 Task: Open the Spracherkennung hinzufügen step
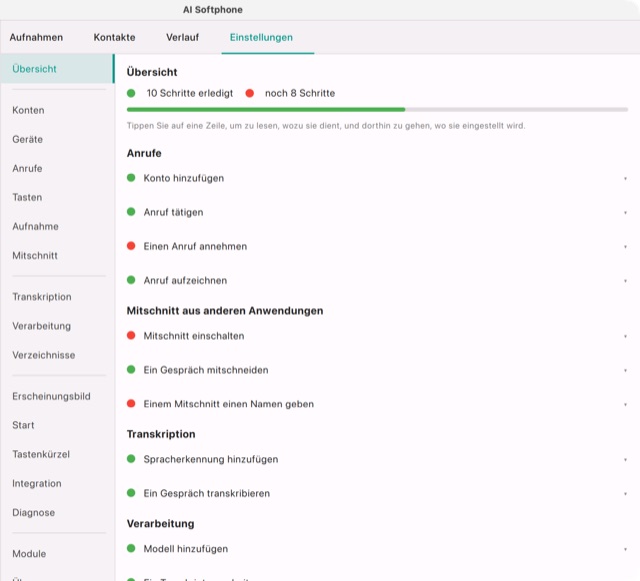pyautogui.click(x=377, y=459)
